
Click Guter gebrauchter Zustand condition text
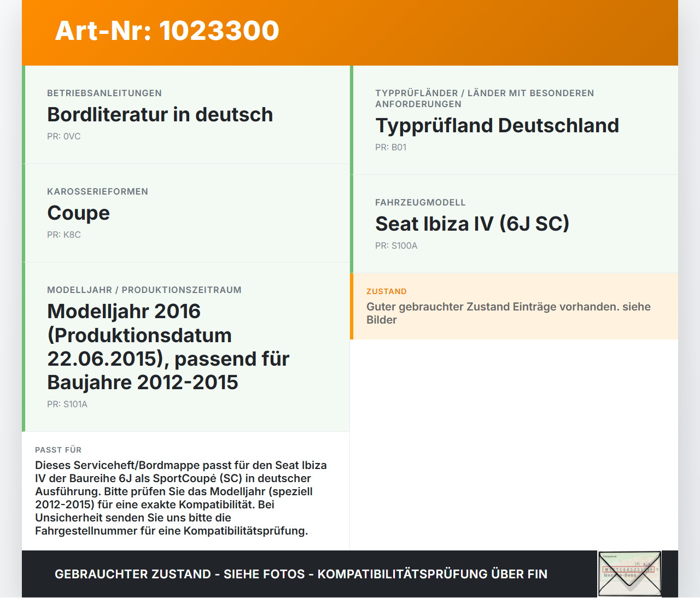[509, 313]
